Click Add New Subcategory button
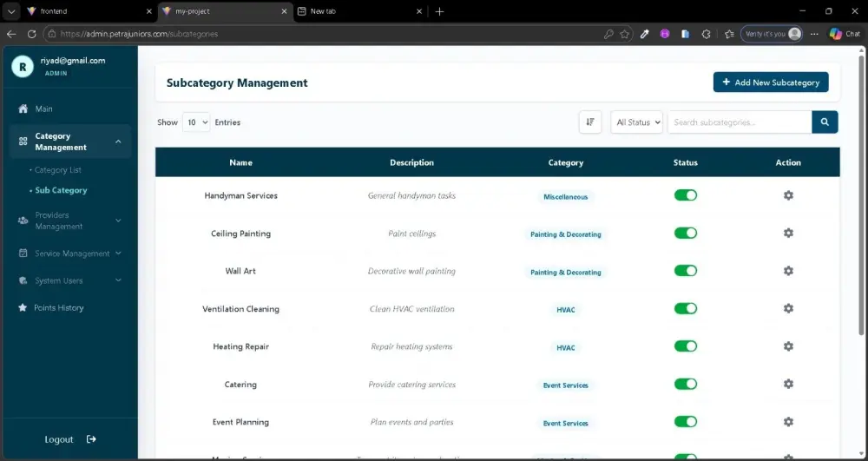The image size is (868, 461). (x=771, y=82)
